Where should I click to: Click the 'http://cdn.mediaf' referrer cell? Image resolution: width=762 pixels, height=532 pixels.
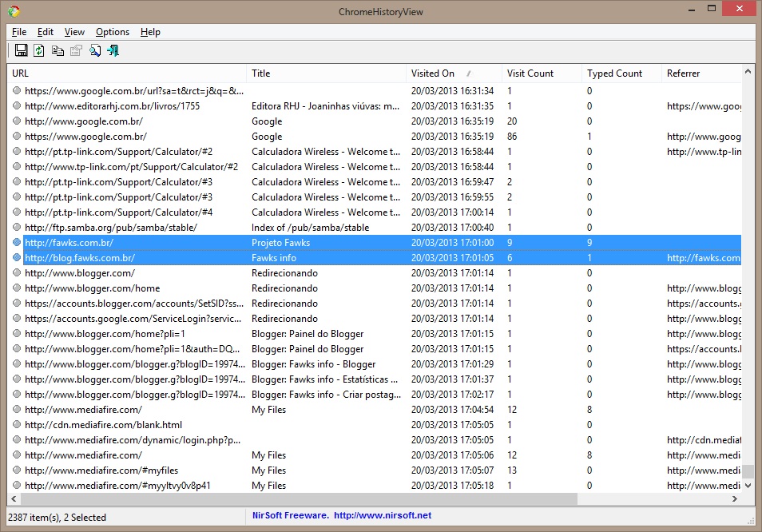tap(704, 439)
